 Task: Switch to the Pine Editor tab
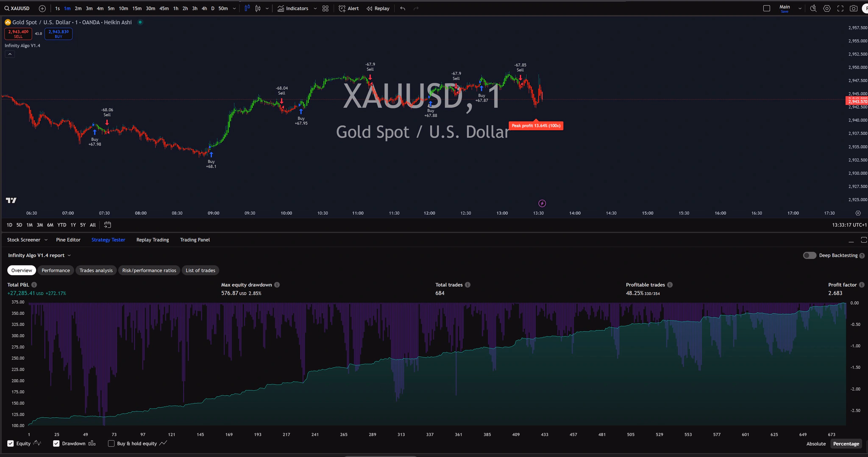click(x=68, y=239)
